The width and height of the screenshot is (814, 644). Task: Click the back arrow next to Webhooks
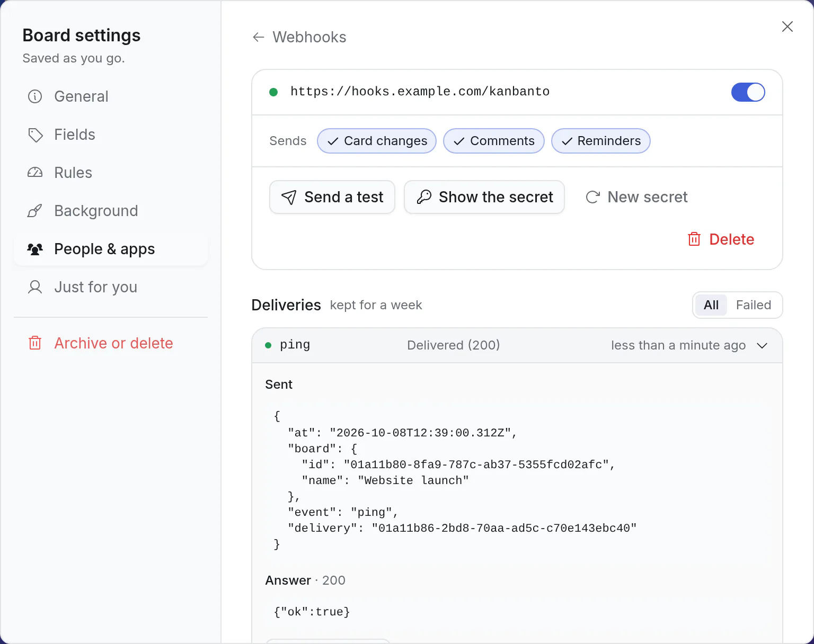pyautogui.click(x=259, y=37)
